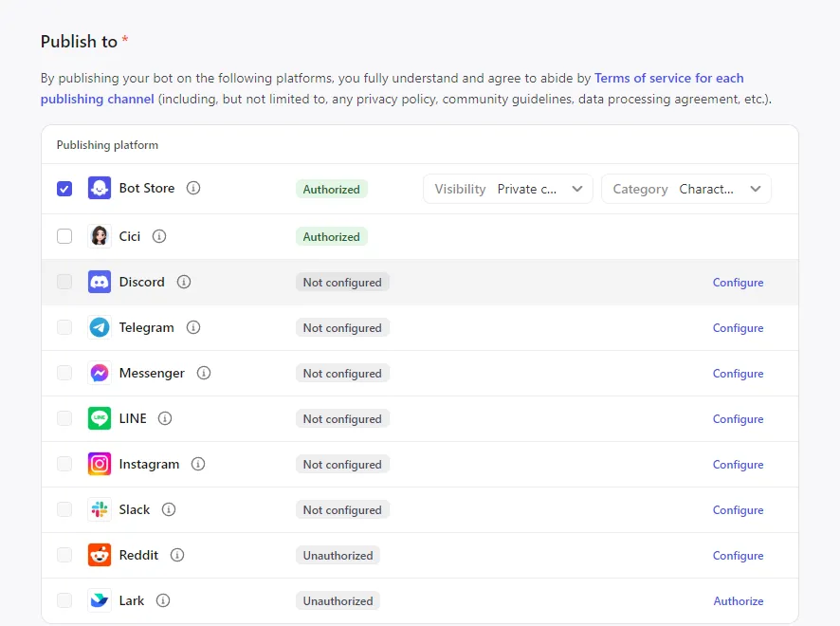
Task: Click Not configured status for LINE
Action: pyautogui.click(x=342, y=419)
